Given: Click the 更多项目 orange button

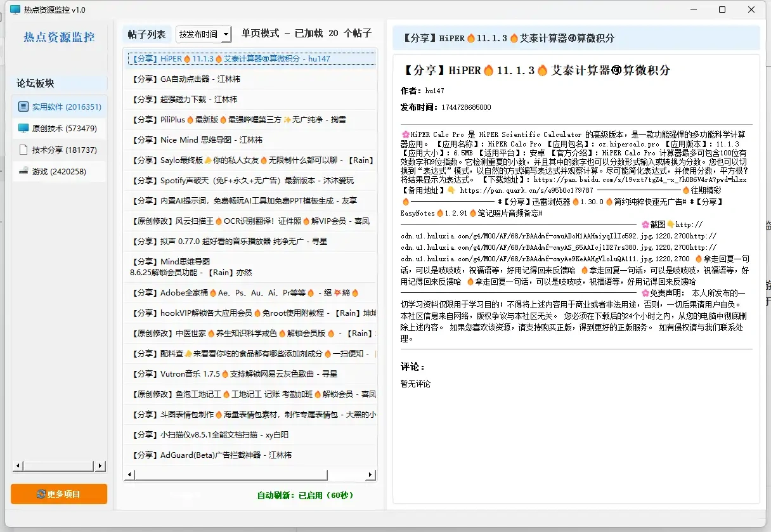Looking at the screenshot, I should pos(59,494).
